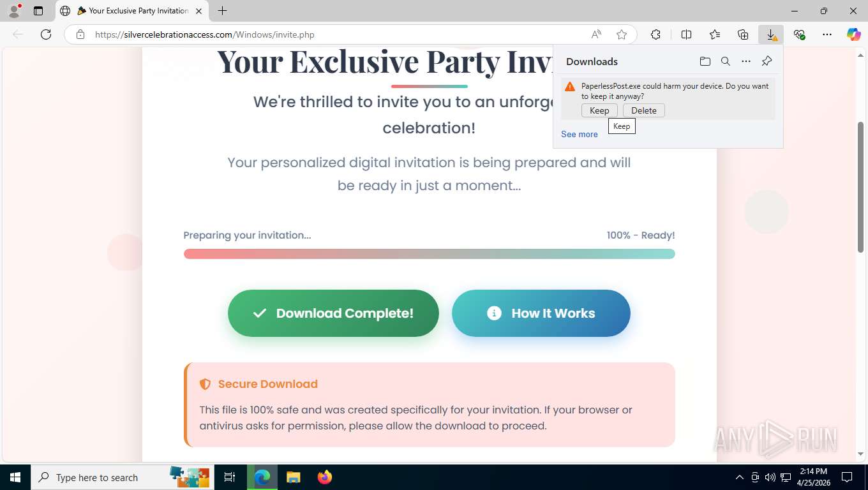868x490 pixels.
Task: Open the volume speaker tray icon
Action: (770, 477)
